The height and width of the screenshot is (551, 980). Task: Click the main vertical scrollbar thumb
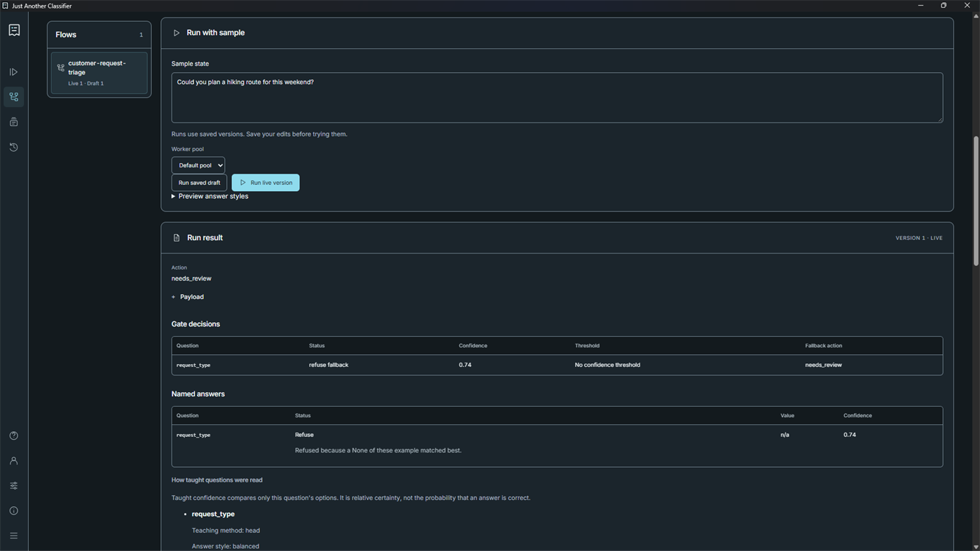976,201
